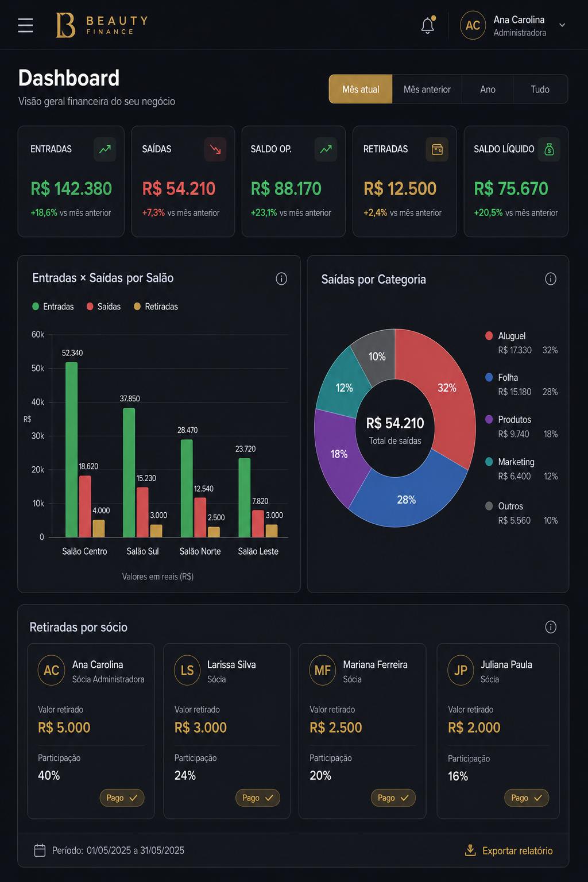Click the Beauty Finance logo
This screenshot has height=882, width=588.
click(102, 25)
